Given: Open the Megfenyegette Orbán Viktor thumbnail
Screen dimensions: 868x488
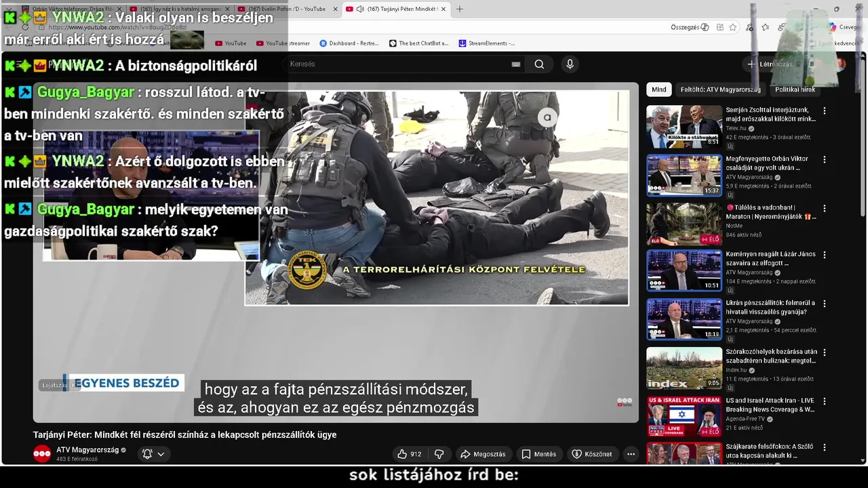Looking at the screenshot, I should (684, 176).
